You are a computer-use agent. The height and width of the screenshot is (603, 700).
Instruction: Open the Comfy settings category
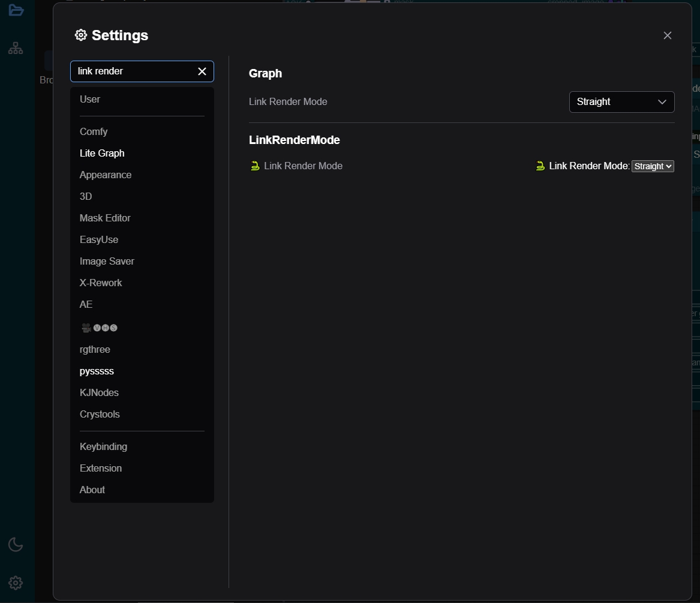(142, 132)
